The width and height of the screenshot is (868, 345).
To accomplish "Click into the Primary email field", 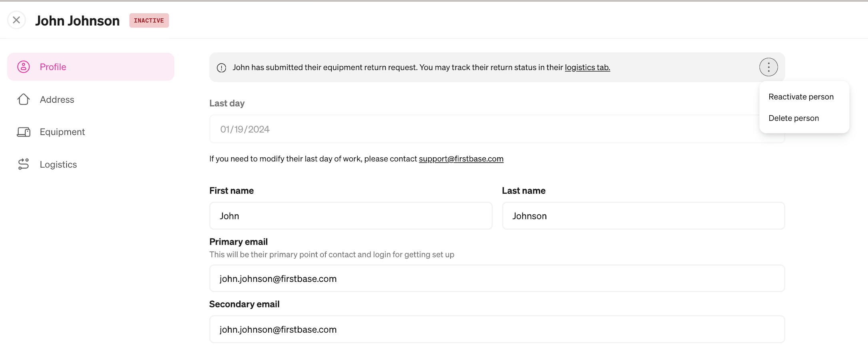I will 497,278.
